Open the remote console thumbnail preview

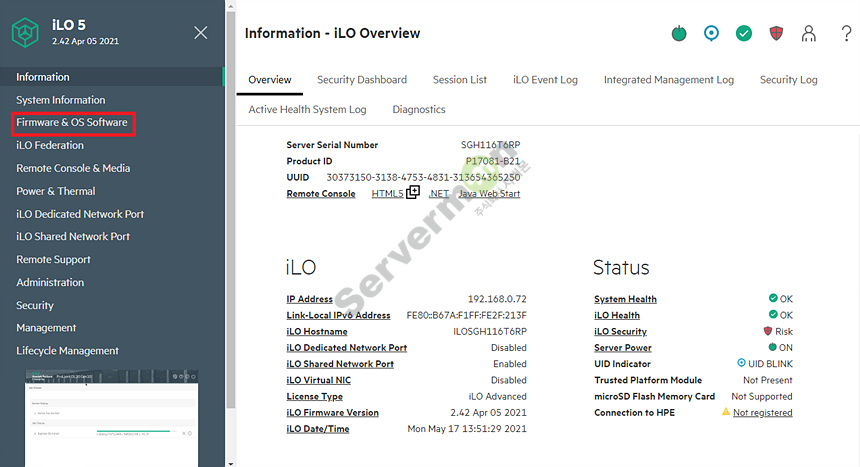click(111, 418)
